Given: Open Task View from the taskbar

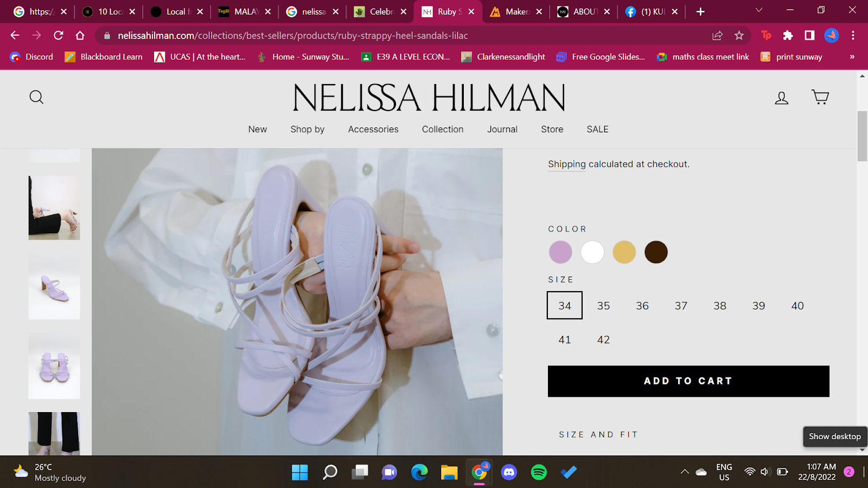Looking at the screenshot, I should pos(360,472).
